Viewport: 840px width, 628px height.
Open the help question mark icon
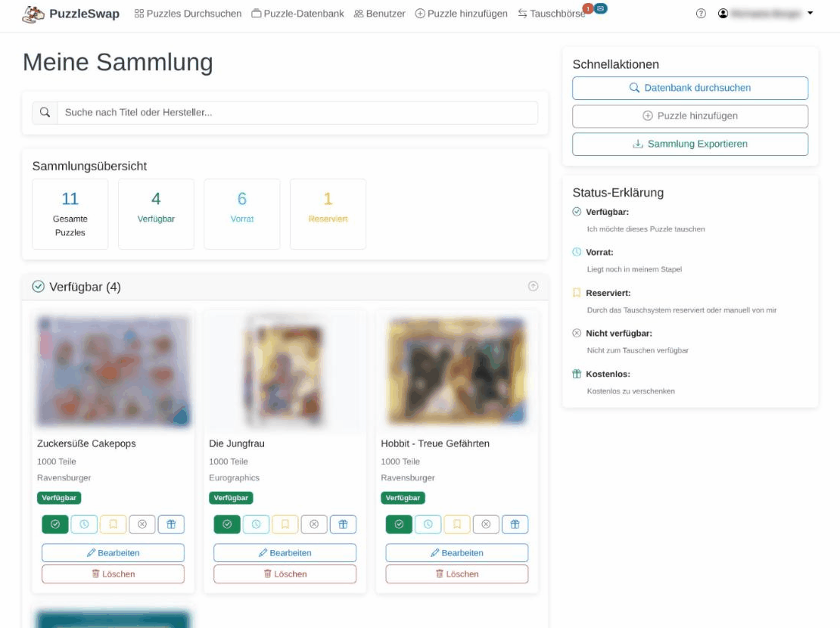(701, 14)
